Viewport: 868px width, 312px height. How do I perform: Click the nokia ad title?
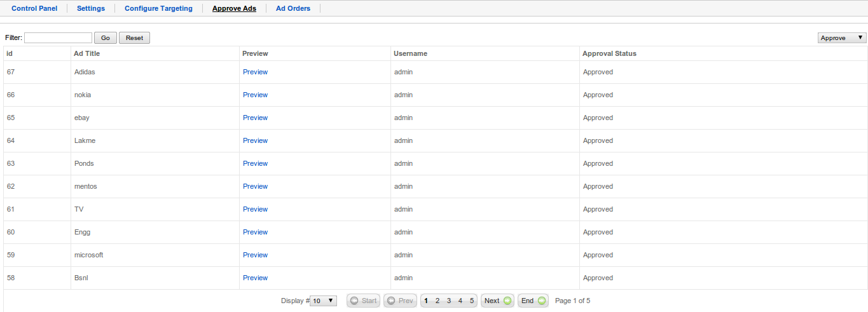[83, 95]
